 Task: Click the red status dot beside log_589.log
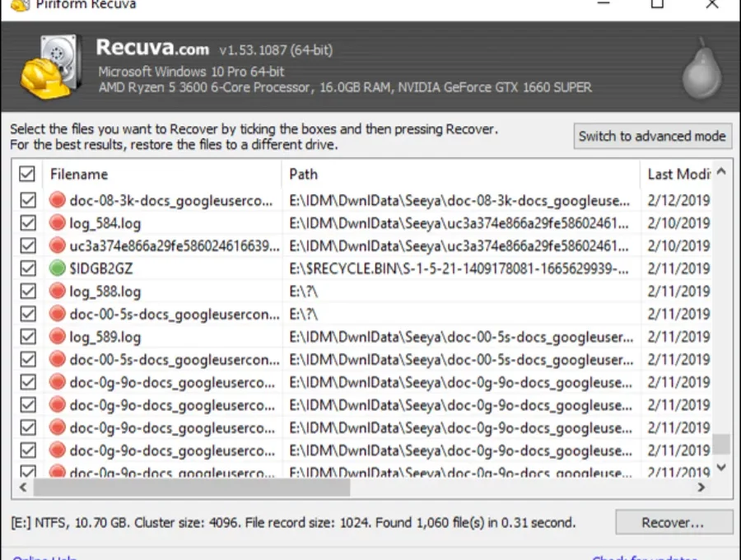(57, 336)
